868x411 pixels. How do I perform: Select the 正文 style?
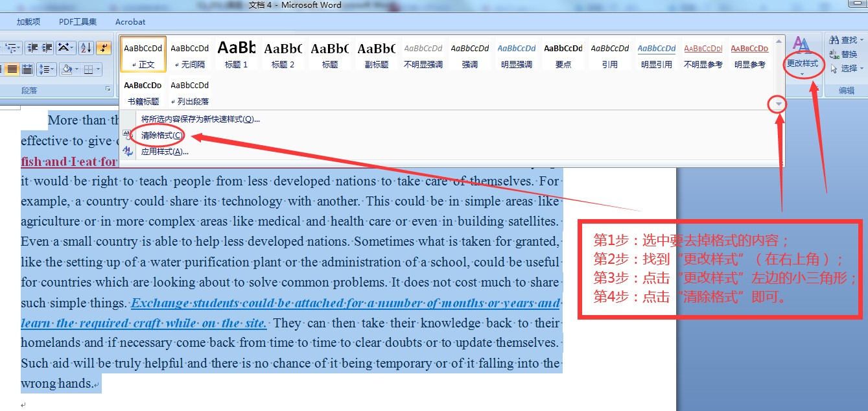coord(143,53)
